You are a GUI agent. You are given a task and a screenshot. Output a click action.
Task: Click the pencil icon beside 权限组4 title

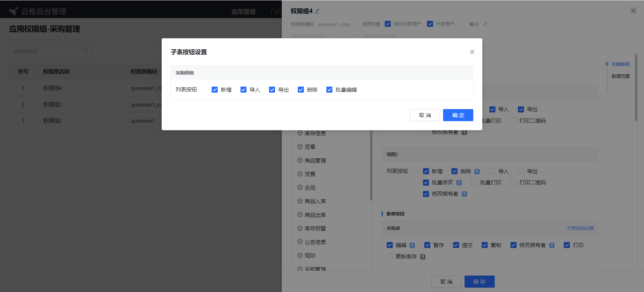click(x=317, y=11)
